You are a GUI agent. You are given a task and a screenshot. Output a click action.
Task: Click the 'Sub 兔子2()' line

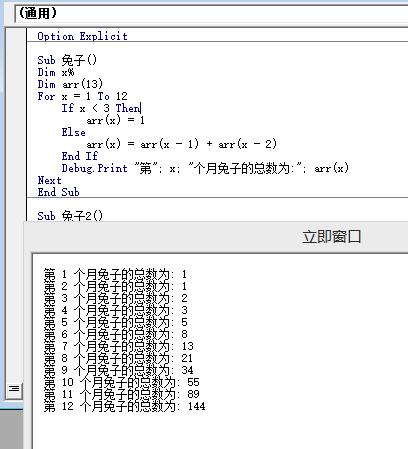tap(70, 216)
